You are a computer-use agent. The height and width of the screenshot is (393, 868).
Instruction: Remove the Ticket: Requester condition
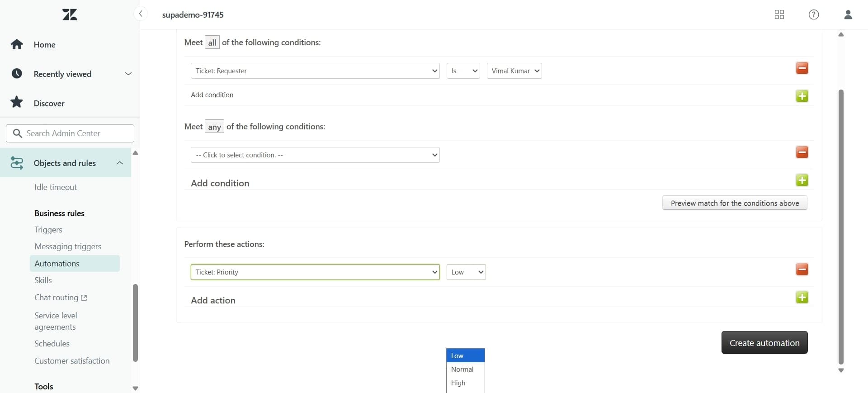802,68
